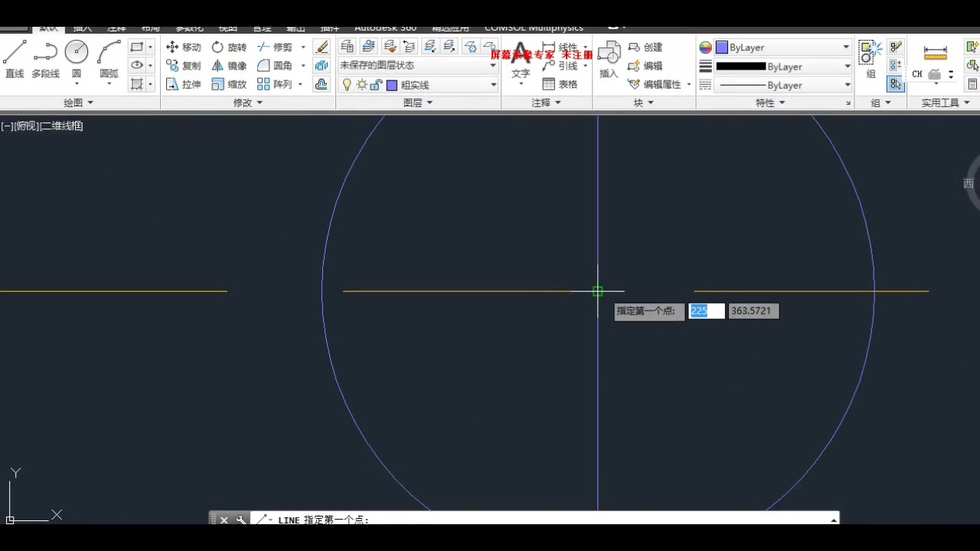
Task: Select the Arc (圆弧) tool
Action: point(109,60)
